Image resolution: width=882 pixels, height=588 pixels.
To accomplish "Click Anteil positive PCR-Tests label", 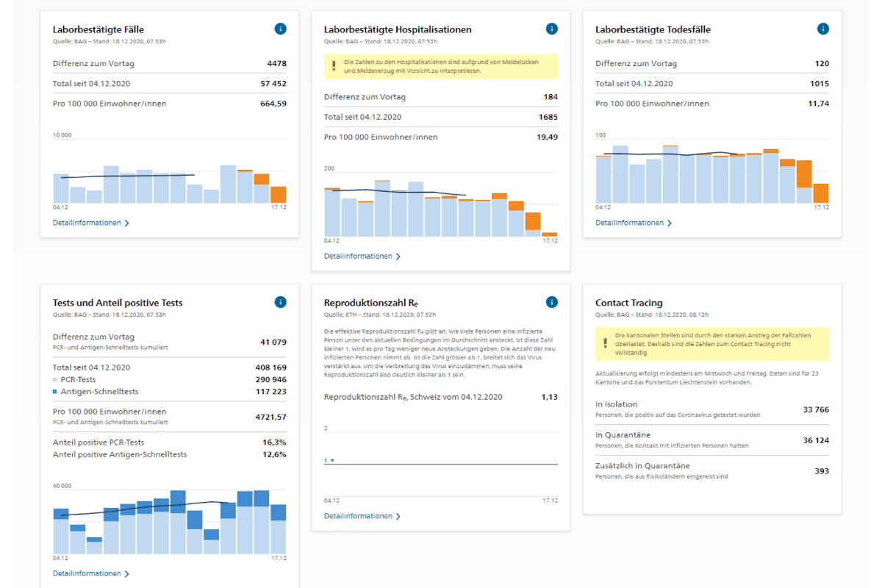I will (98, 442).
